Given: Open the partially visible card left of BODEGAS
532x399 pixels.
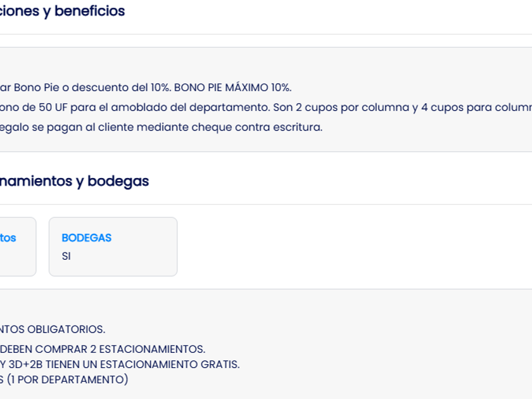Looking at the screenshot, I should [17, 247].
